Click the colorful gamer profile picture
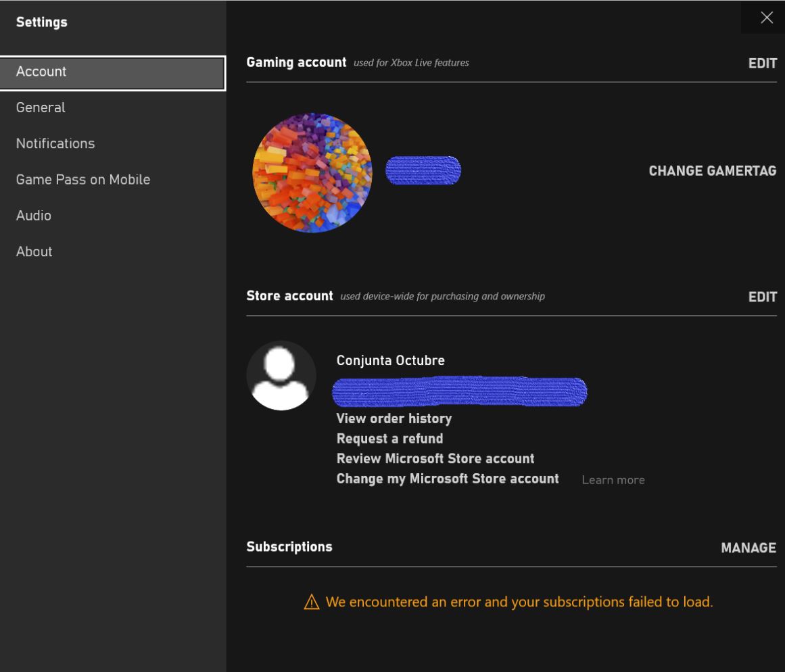Viewport: 785px width, 672px height. 312,173
